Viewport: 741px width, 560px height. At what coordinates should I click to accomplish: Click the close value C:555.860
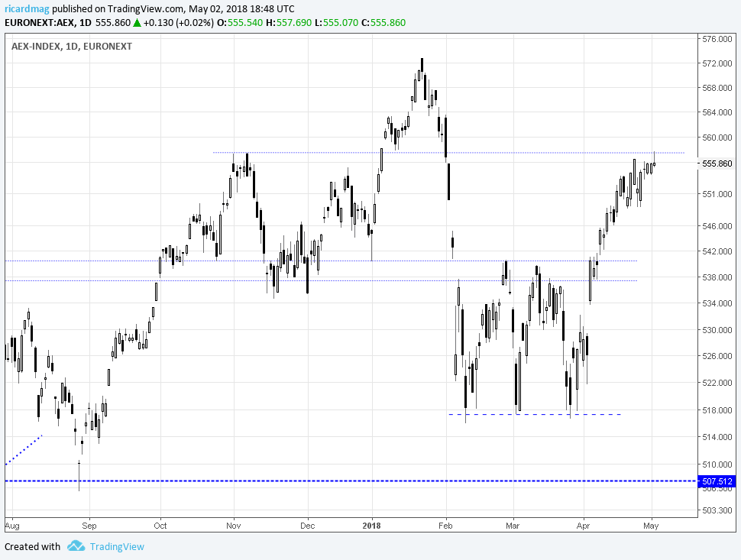[x=383, y=23]
